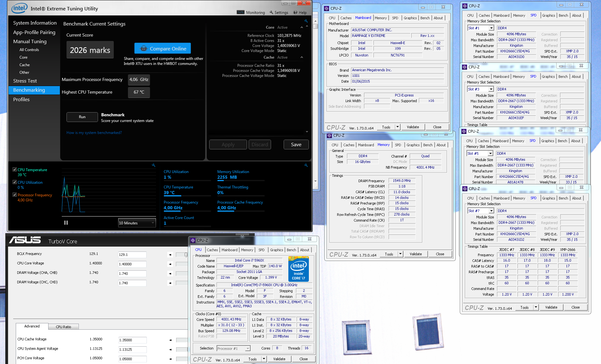
Task: Click the left arrow for CPU Cache Voltage
Action: tap(170, 340)
